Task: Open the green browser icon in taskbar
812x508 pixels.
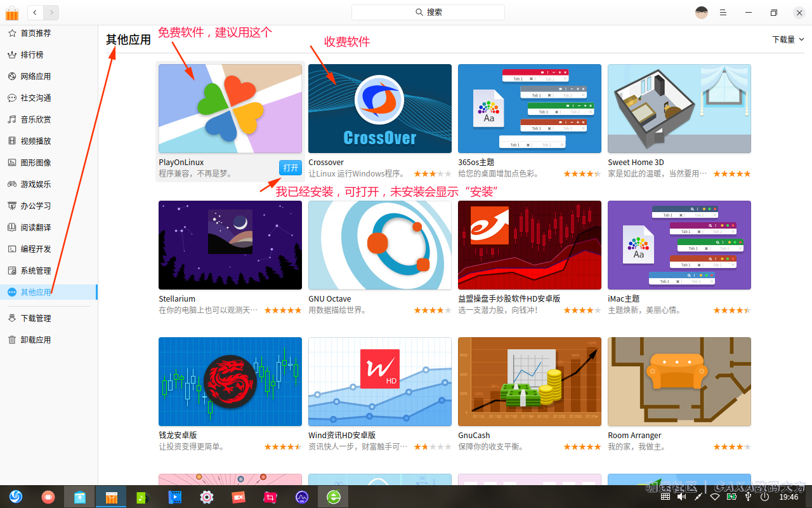Action: [334, 497]
